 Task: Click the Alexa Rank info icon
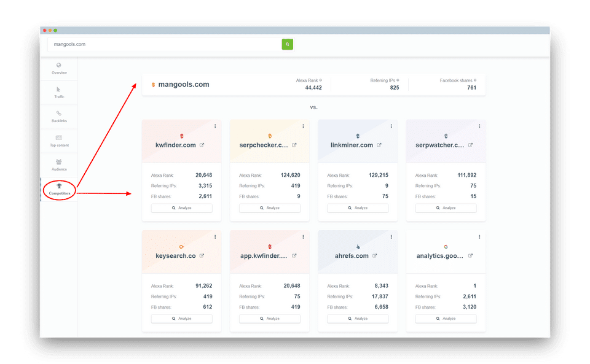[321, 80]
